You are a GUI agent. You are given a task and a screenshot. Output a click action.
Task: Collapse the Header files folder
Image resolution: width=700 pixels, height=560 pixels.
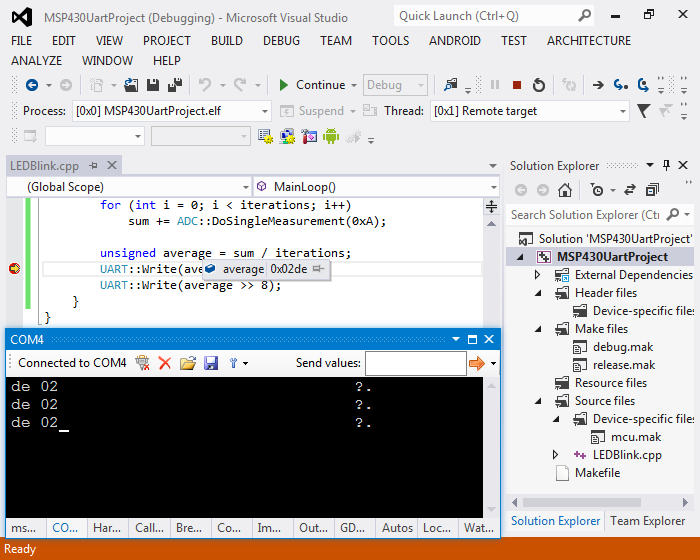click(x=538, y=293)
